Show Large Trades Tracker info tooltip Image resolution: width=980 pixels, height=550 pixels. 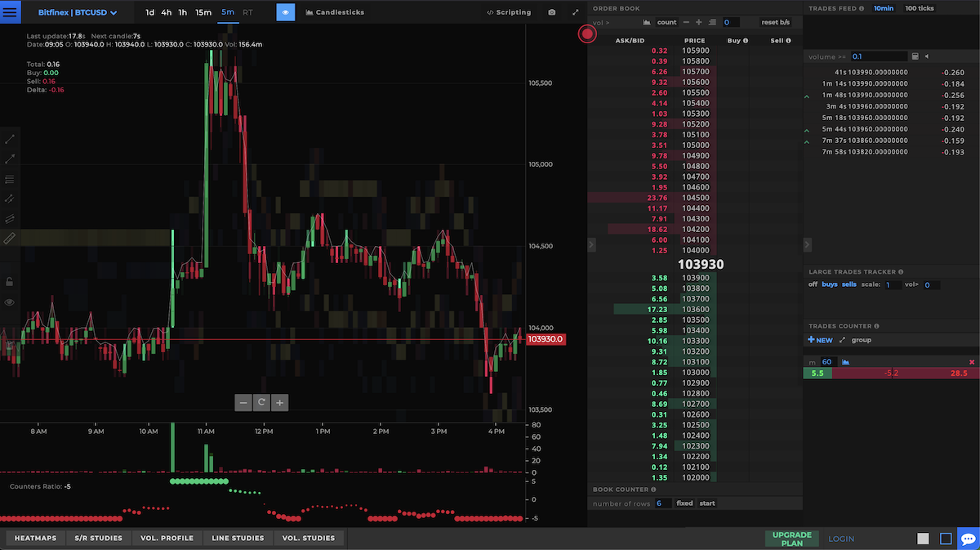901,271
